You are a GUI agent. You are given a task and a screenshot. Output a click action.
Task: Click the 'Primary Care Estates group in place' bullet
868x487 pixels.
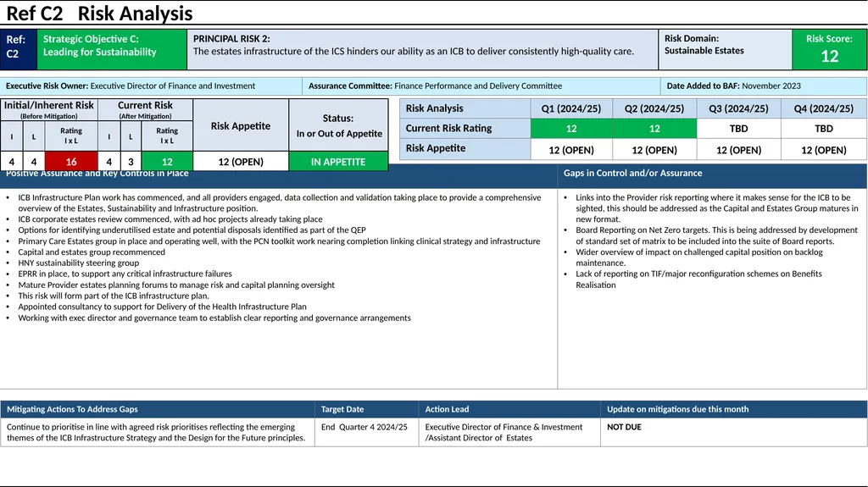click(279, 241)
